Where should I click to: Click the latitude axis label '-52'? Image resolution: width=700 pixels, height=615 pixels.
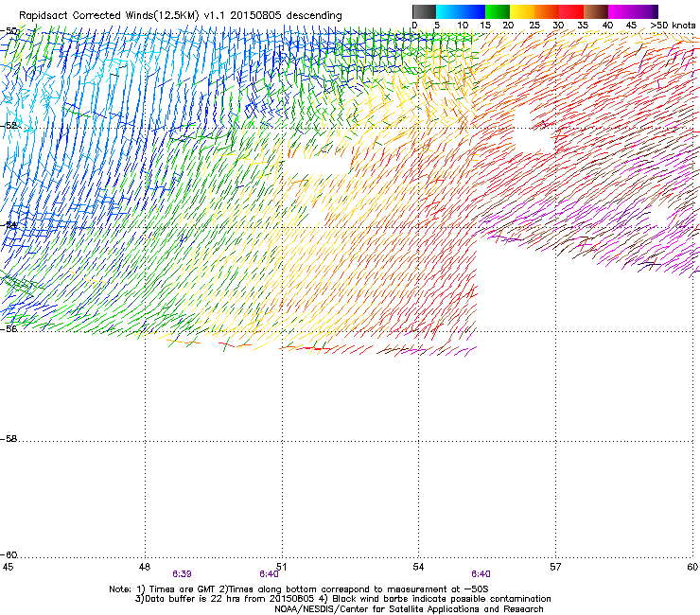coord(9,126)
